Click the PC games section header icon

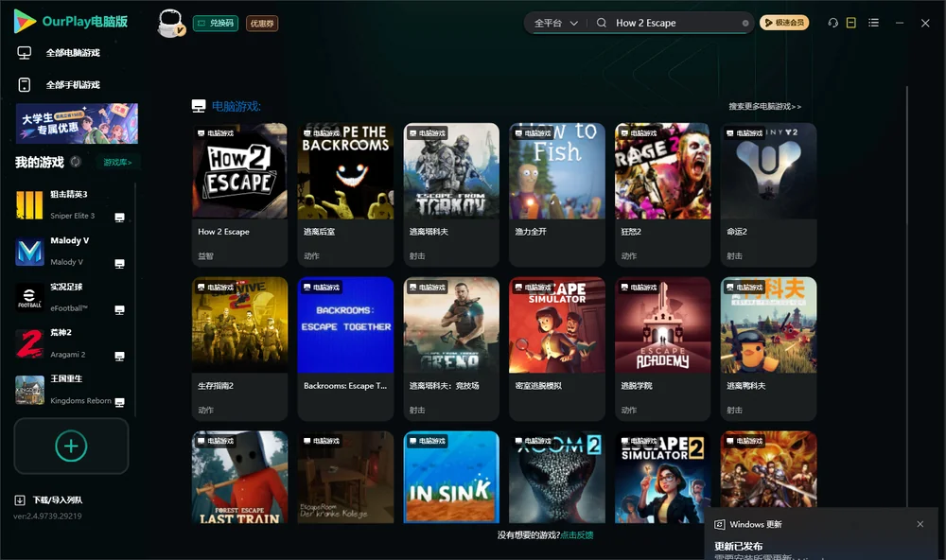(199, 106)
